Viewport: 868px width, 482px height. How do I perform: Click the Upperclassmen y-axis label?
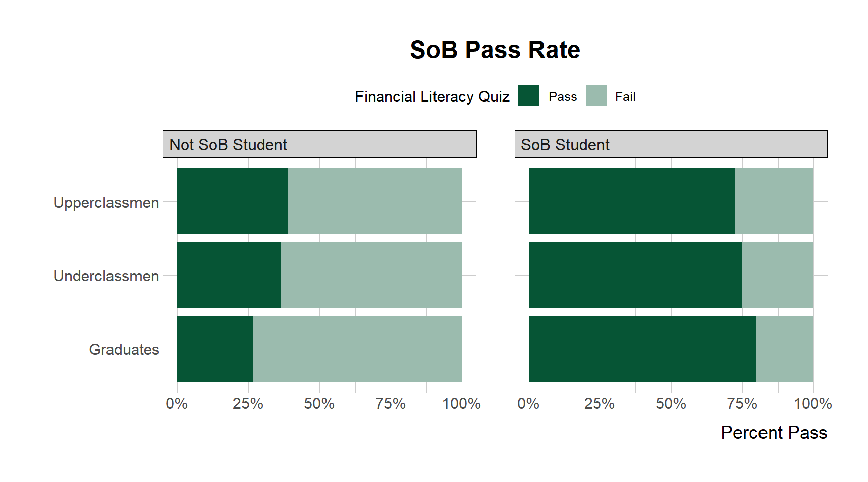coord(106,203)
